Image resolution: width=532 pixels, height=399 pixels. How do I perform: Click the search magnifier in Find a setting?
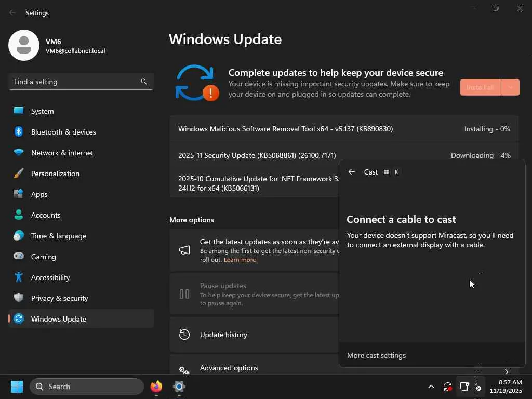pyautogui.click(x=144, y=82)
